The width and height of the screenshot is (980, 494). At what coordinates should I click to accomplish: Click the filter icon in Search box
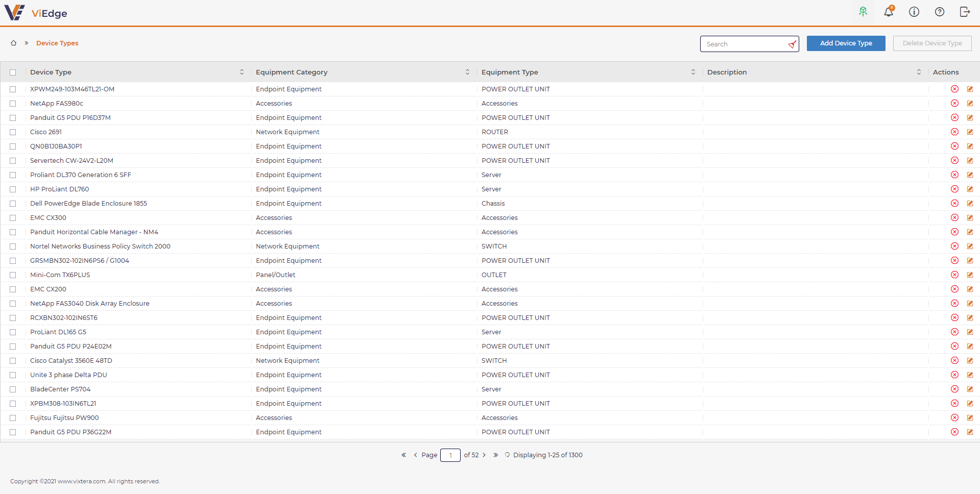tap(792, 44)
